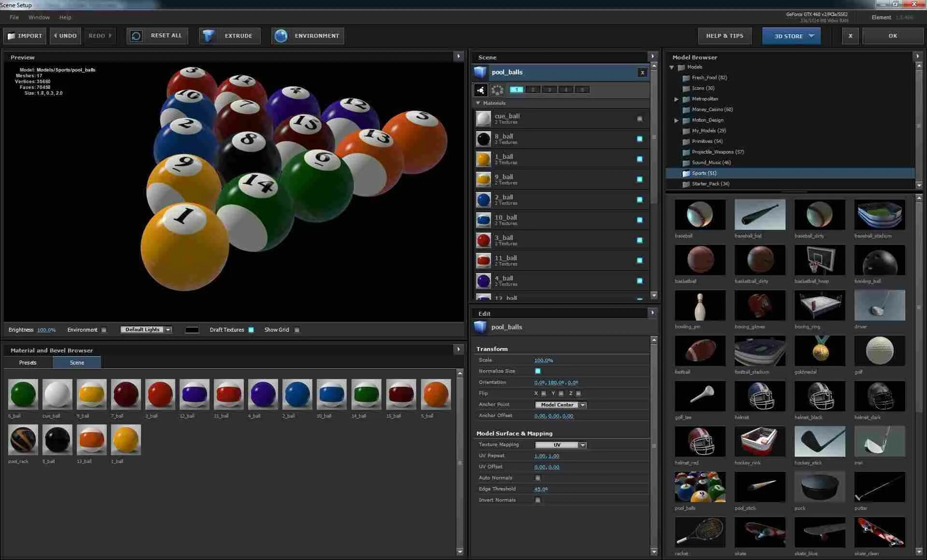This screenshot has width=927, height=560.
Task: Choose the 12_ball striped material in browser
Action: pyautogui.click(x=194, y=394)
